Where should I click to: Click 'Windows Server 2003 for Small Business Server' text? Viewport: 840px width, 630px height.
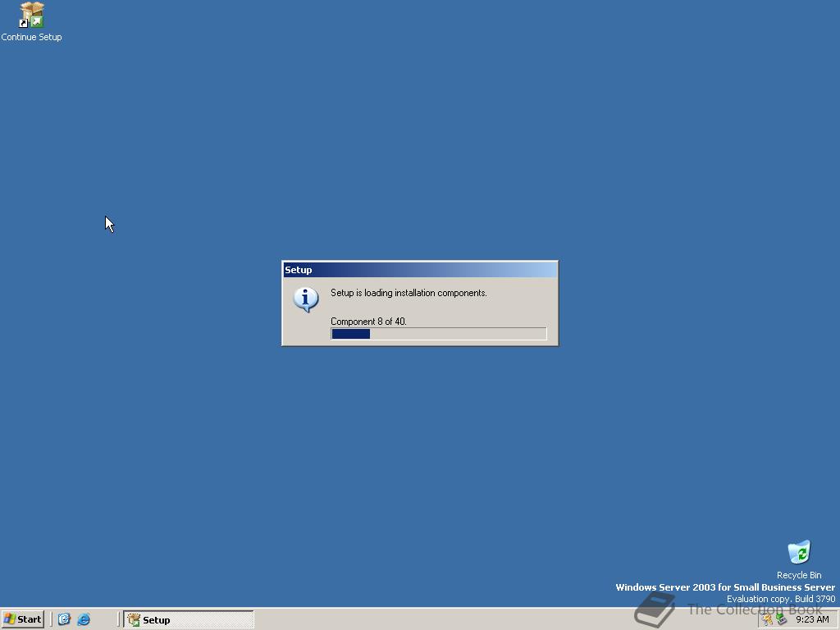tap(725, 587)
